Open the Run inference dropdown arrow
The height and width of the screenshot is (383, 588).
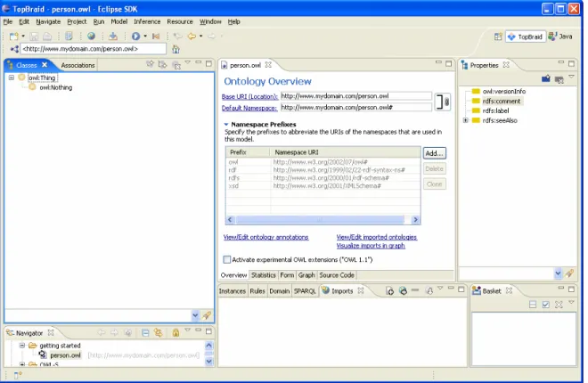click(145, 37)
